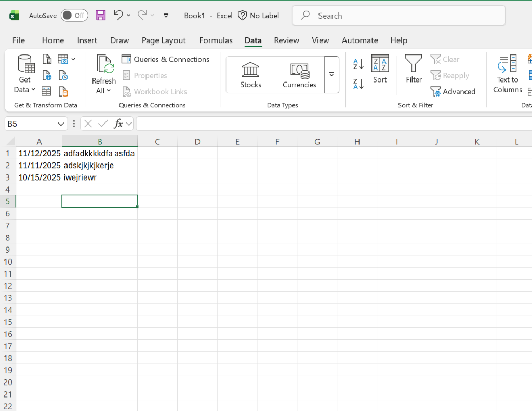Open the File menu
Screen dimensions: 532x411
(x=19, y=40)
